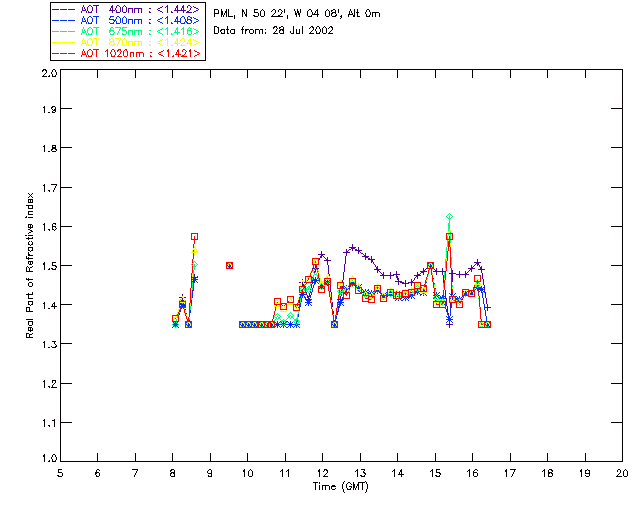Image resolution: width=640 pixels, height=512 pixels.
Task: Select the yellow AOT 870nm <1.424> legend text
Action: [140, 42]
